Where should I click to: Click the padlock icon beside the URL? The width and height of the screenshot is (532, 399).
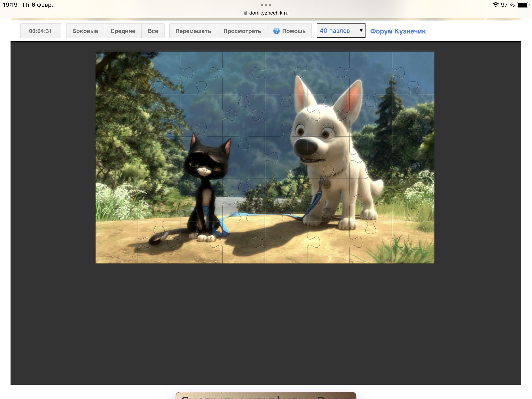(245, 13)
